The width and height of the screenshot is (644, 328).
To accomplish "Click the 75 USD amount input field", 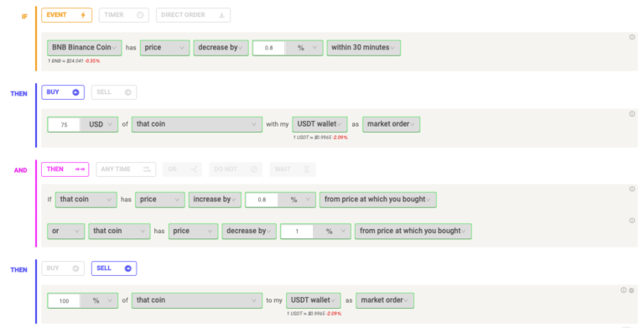I will (x=64, y=124).
